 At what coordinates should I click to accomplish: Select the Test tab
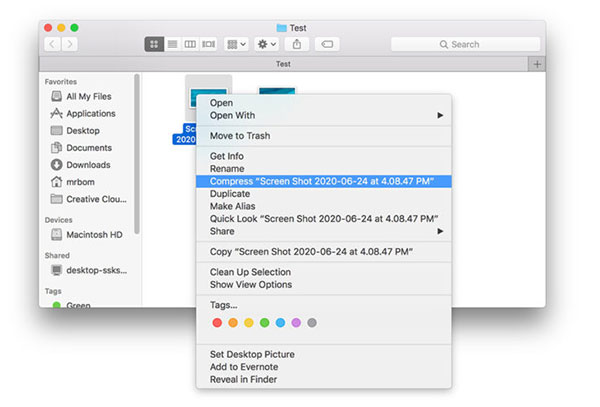point(283,64)
